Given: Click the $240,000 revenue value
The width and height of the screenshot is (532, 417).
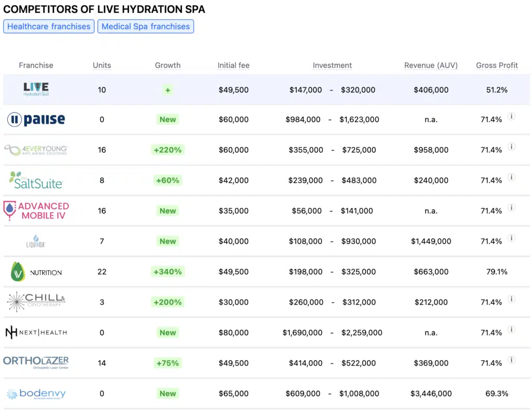Looking at the screenshot, I should (x=431, y=180).
